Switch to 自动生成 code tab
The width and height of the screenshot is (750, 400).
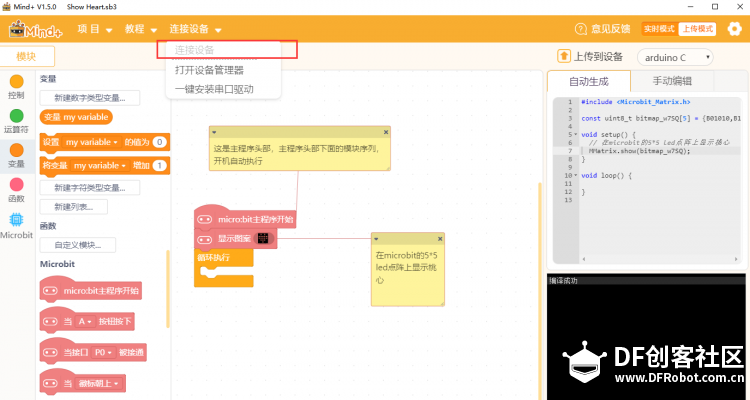589,81
